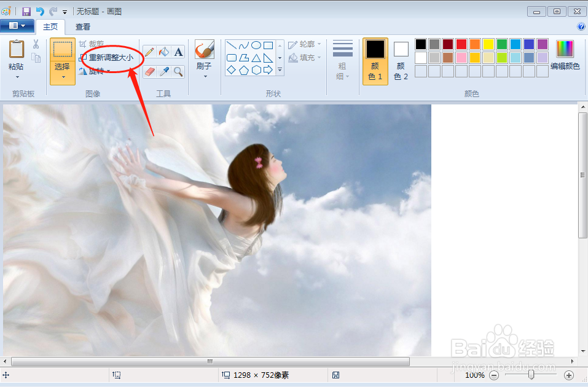Viewport: 588px width, 387px height.
Task: Click the zoom in plus button
Action: point(568,375)
